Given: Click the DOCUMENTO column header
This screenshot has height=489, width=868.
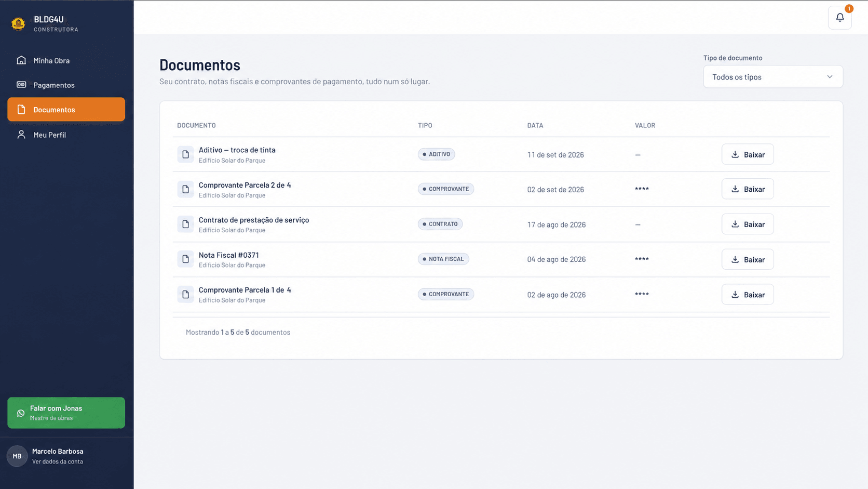Looking at the screenshot, I should pos(196,125).
